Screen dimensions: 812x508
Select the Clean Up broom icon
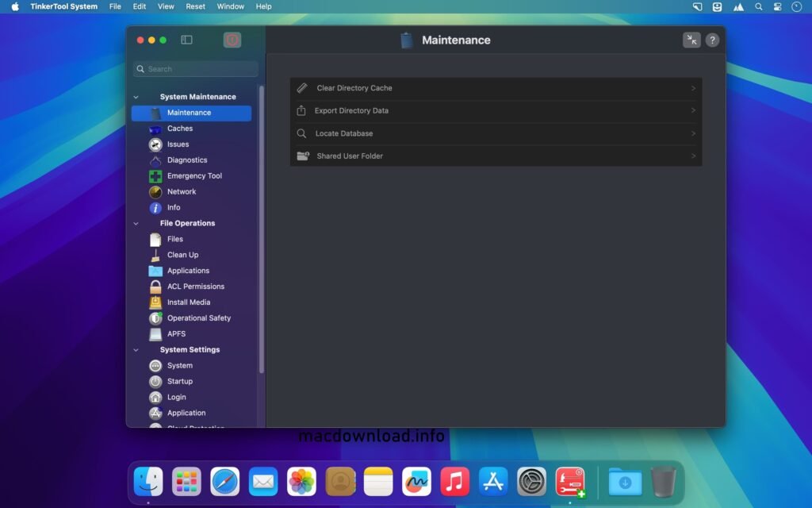pos(155,255)
